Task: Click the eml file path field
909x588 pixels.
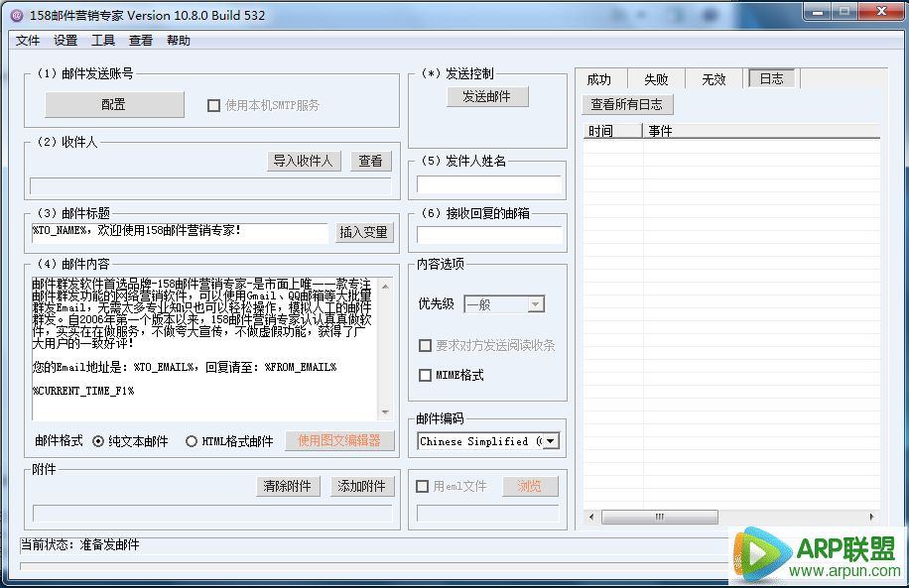Action: click(487, 514)
